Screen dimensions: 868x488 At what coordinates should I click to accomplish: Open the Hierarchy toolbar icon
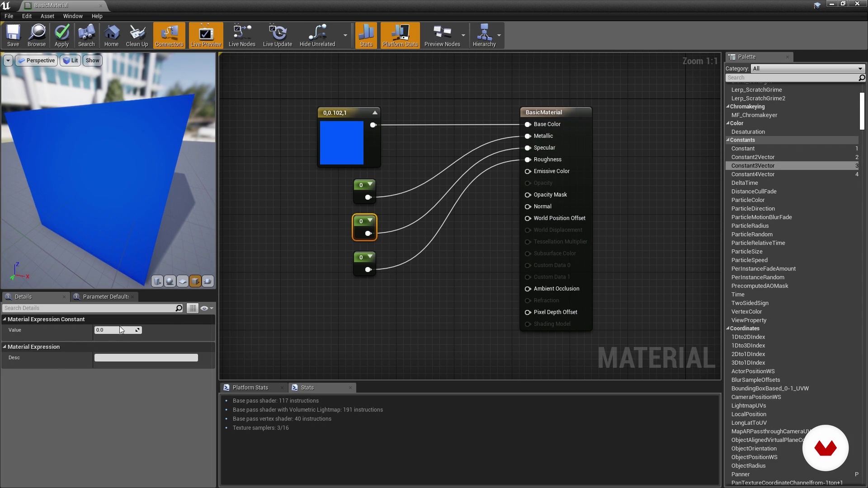point(484,33)
